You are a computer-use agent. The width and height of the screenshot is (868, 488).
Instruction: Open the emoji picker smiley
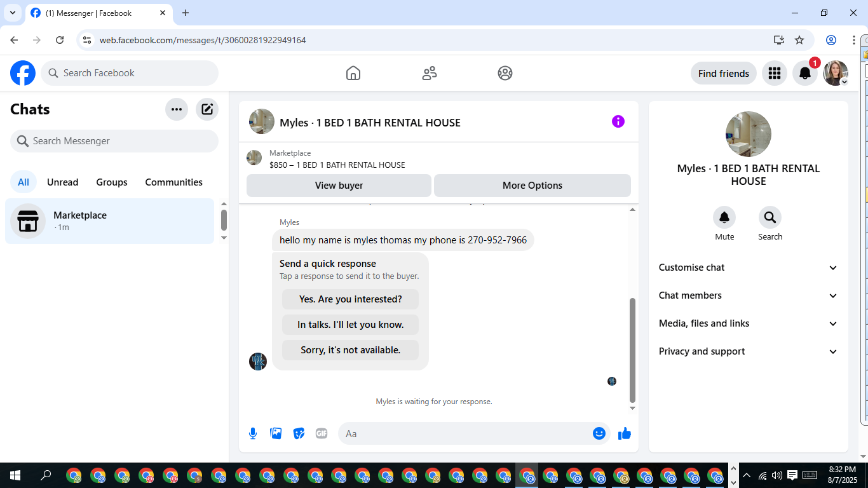(x=599, y=433)
